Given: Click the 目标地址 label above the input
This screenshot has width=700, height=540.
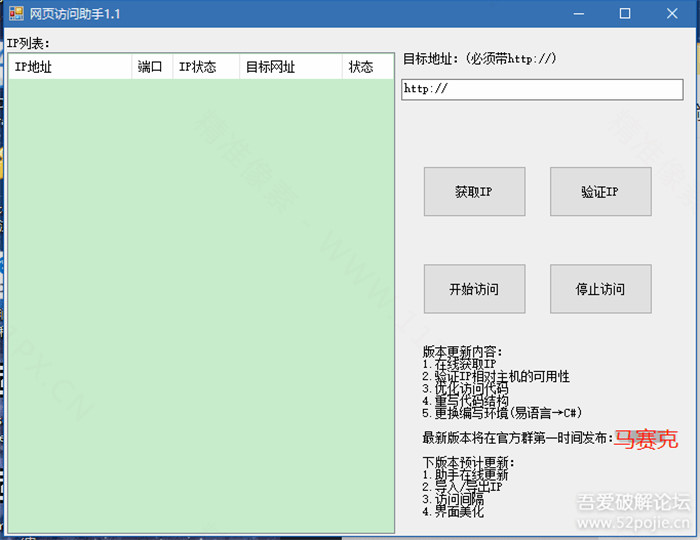Looking at the screenshot, I should (x=479, y=59).
